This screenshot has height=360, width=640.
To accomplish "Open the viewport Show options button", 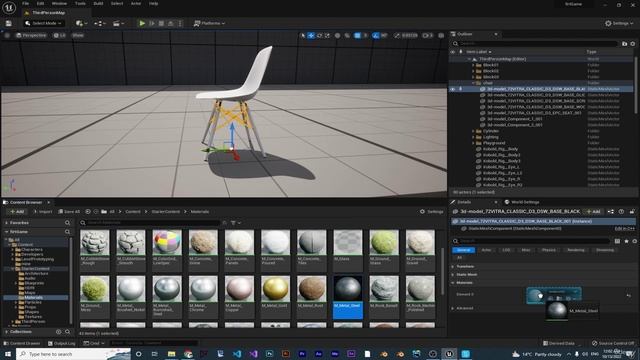I will click(x=78, y=36).
